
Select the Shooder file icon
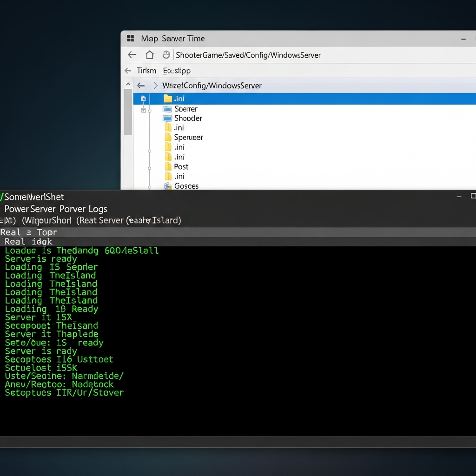click(168, 118)
